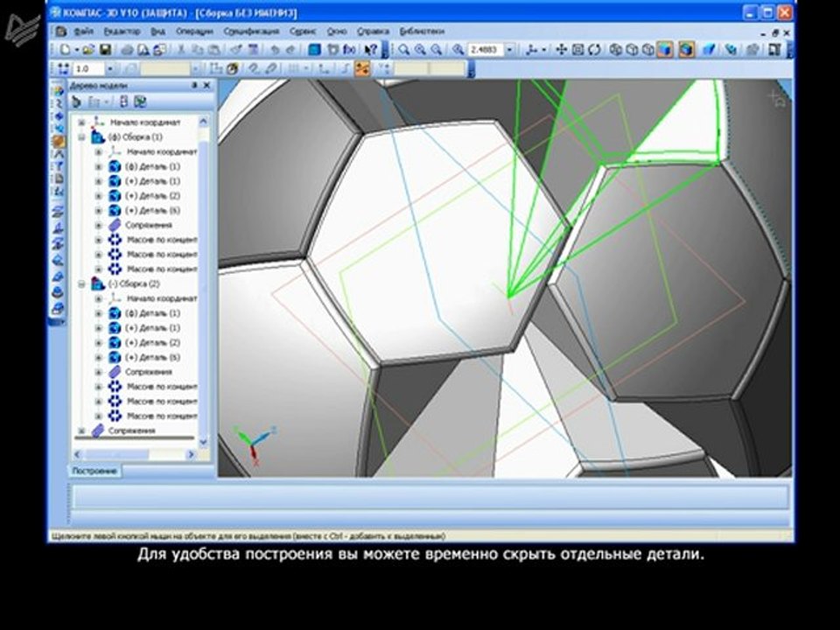Collapse the (-) Сборка (2) node
Screen dimensions: 840x630
82,283
